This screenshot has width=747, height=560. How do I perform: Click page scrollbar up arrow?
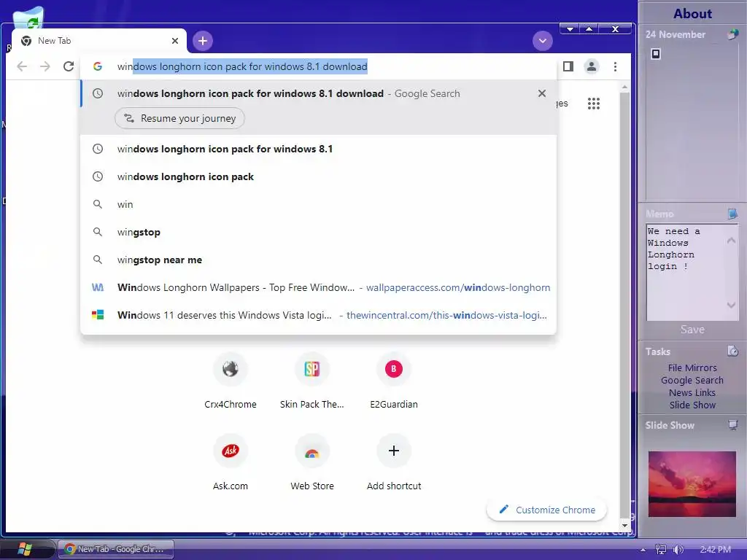pos(624,87)
